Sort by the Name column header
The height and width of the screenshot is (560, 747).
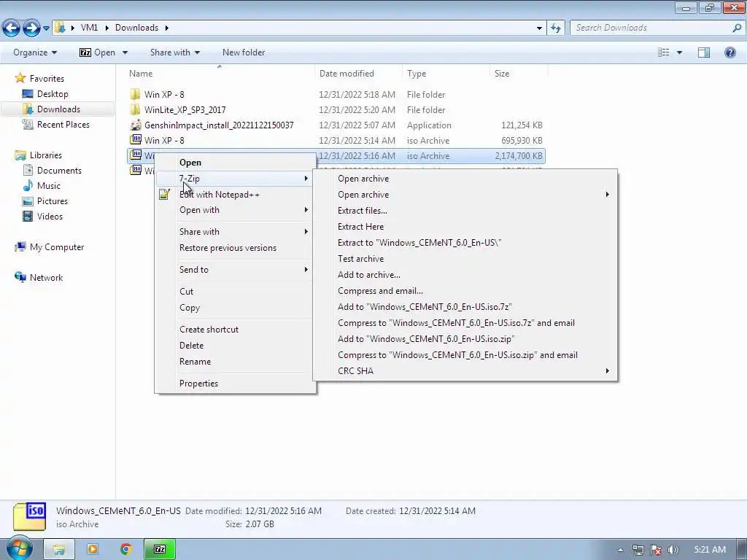[220, 74]
